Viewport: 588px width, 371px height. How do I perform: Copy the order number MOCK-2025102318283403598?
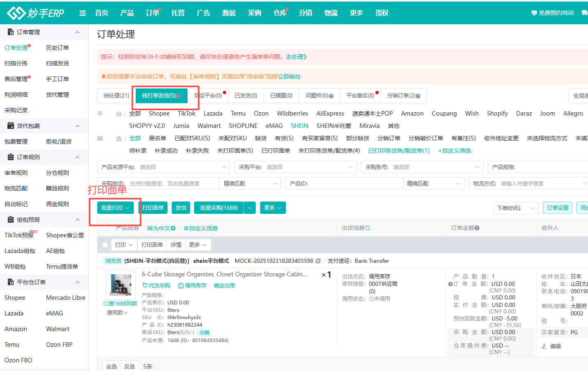point(317,260)
